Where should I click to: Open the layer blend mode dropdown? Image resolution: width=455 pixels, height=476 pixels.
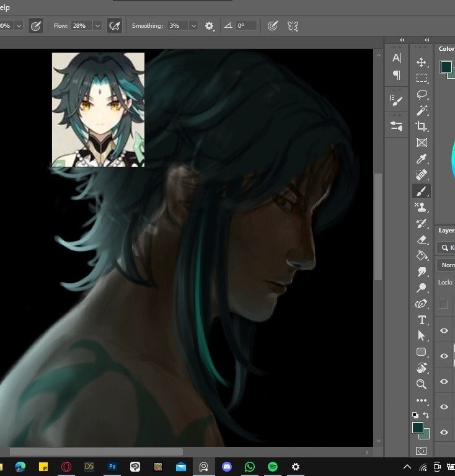pyautogui.click(x=446, y=265)
